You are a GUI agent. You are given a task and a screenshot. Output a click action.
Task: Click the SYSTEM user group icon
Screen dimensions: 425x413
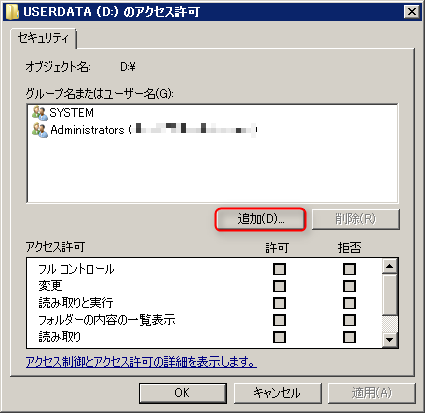tap(40, 113)
